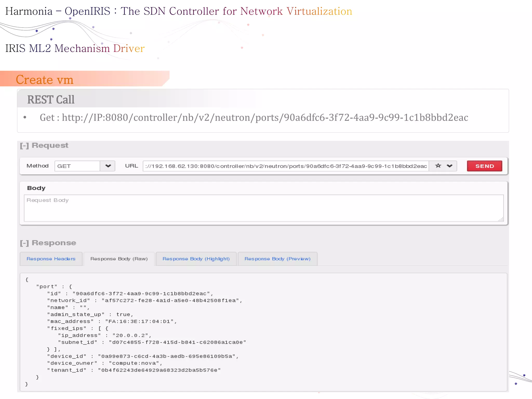Image resolution: width=532 pixels, height=399 pixels.
Task: Select the Response Body (Raw) tab
Action: coord(119,259)
